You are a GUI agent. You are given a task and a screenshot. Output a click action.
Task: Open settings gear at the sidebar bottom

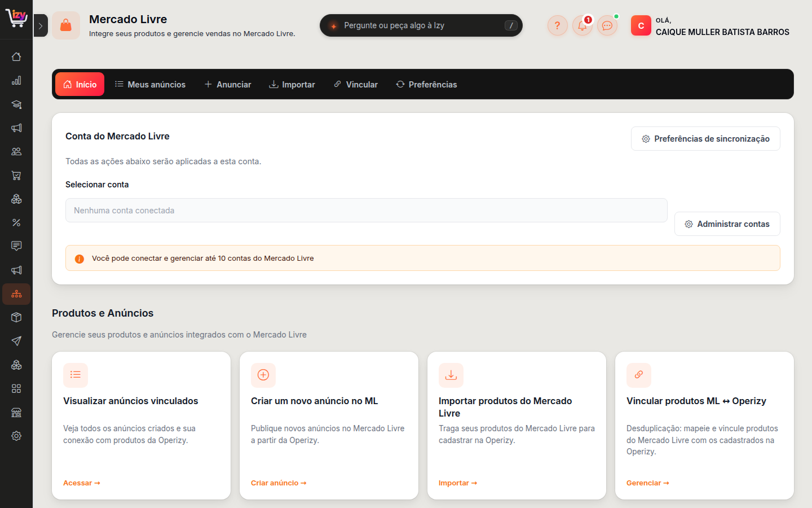click(16, 436)
